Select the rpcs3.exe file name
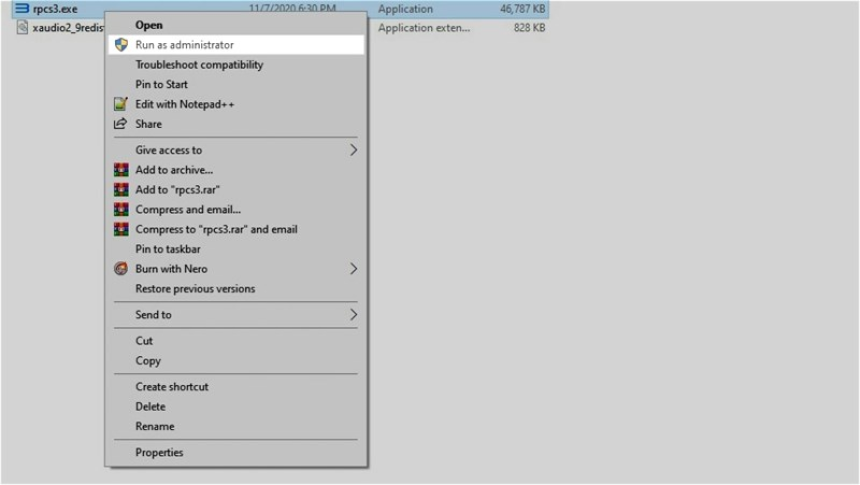860x485 pixels. pyautogui.click(x=55, y=9)
